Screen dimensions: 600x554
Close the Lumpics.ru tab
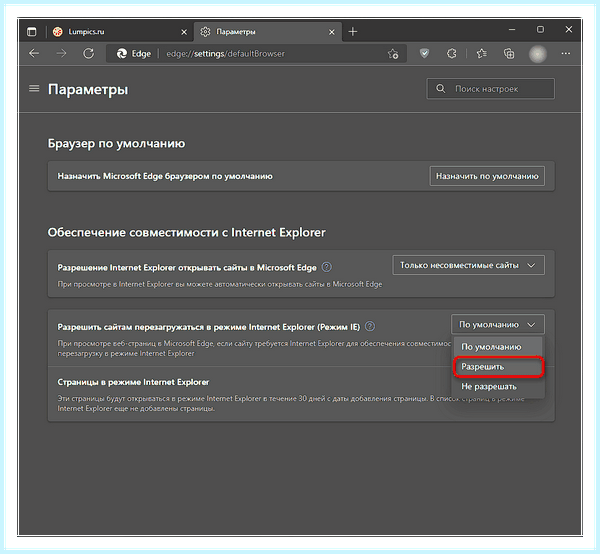(184, 32)
